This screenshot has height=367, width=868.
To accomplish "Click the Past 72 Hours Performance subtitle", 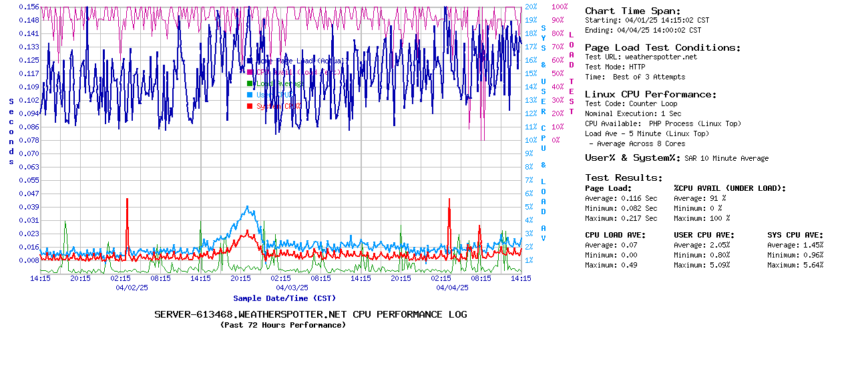I will tap(283, 325).
